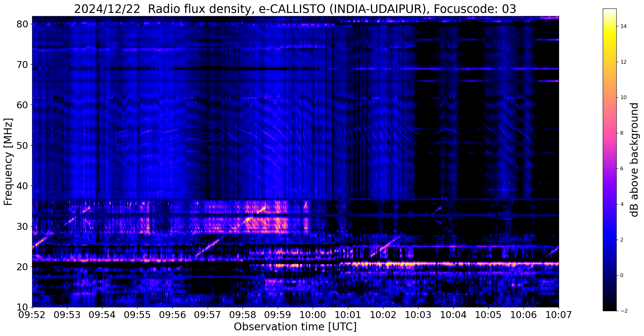This screenshot has width=644, height=336.
Task: Click the 10:07 time tick label
Action: [x=559, y=315]
